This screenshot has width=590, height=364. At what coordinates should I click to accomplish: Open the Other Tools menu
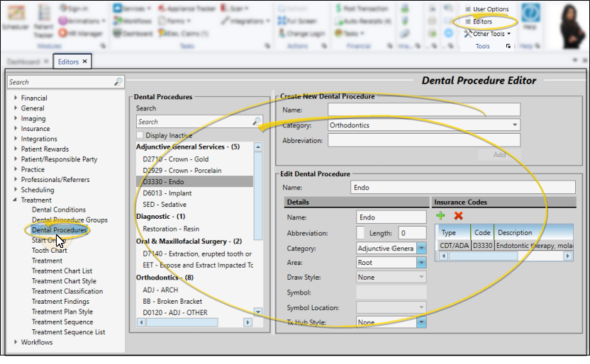click(488, 33)
